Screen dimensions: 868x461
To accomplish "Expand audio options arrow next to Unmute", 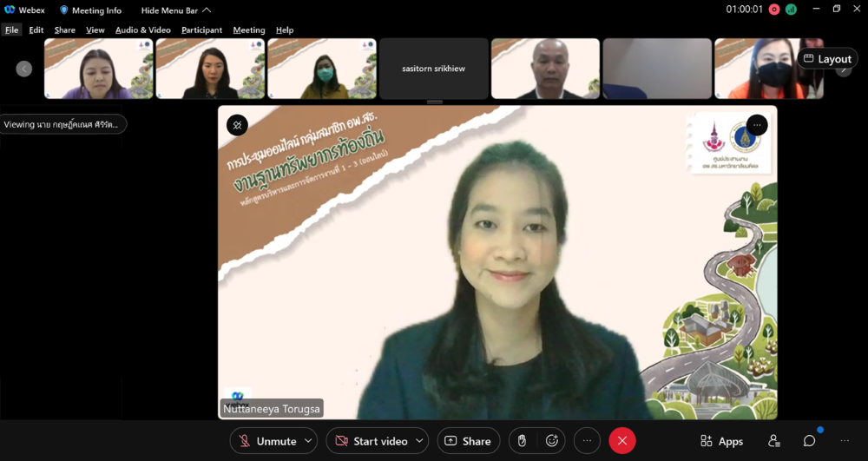I will coord(309,441).
